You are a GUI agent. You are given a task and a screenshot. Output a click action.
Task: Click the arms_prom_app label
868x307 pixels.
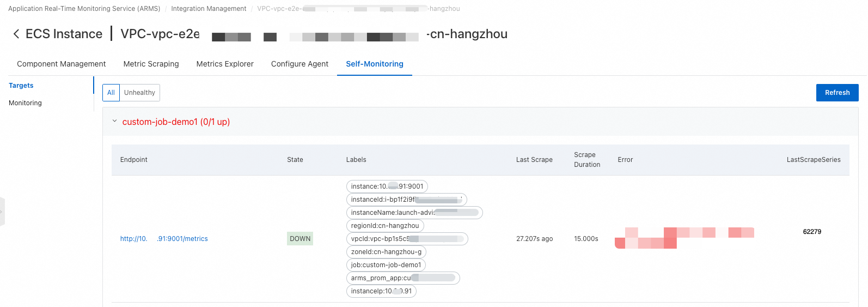click(403, 278)
